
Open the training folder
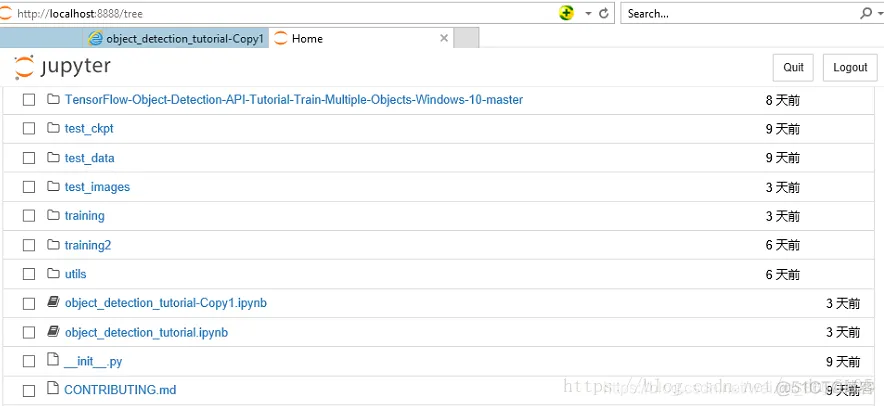click(x=85, y=216)
